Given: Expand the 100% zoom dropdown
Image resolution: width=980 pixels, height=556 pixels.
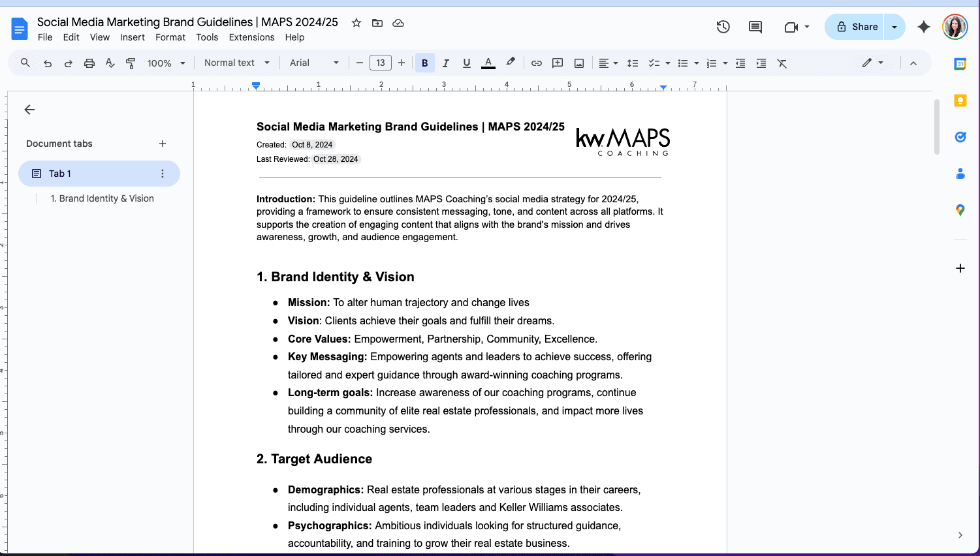Looking at the screenshot, I should pyautogui.click(x=166, y=63).
